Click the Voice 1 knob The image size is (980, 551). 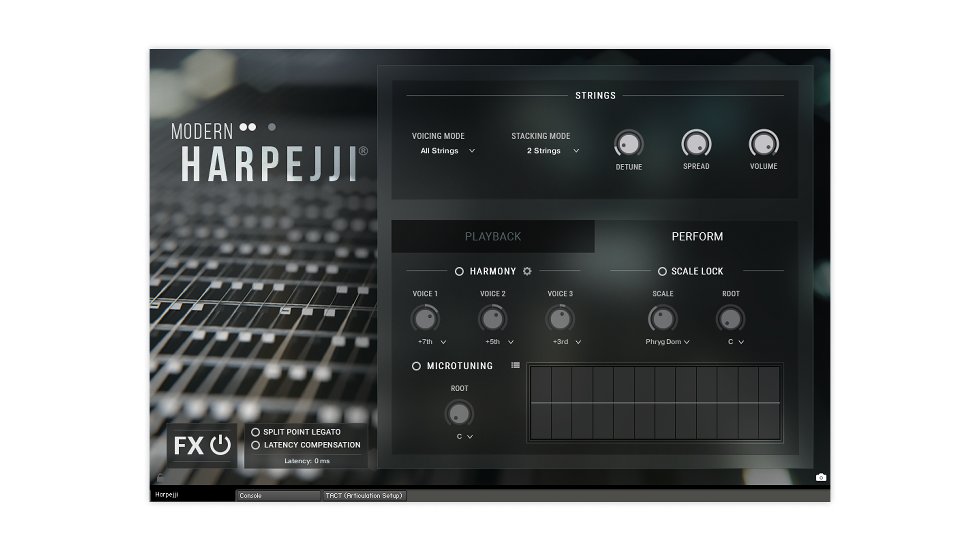425,319
